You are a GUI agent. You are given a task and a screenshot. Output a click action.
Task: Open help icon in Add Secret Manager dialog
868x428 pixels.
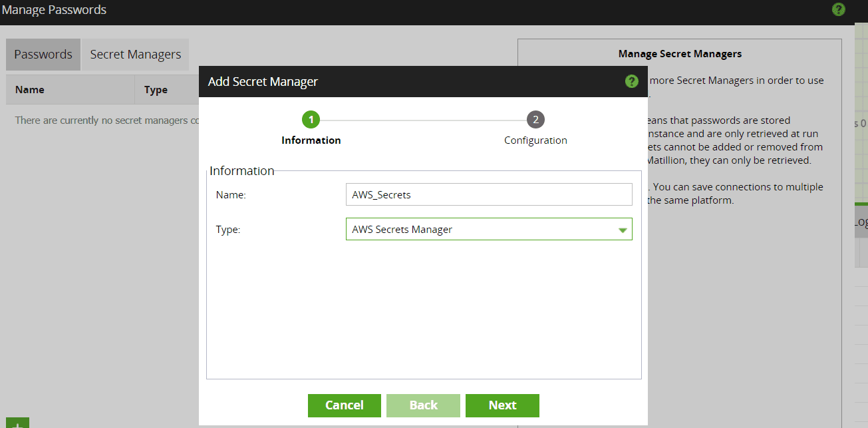[x=631, y=81]
